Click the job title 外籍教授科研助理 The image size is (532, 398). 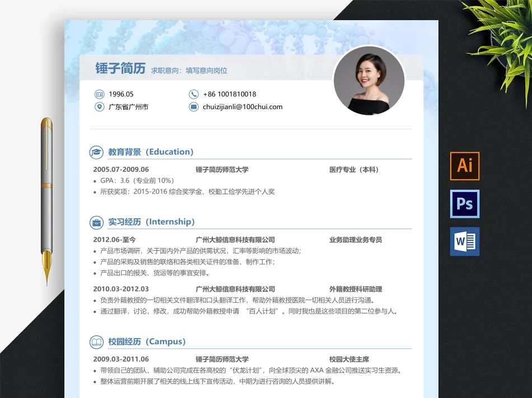(x=356, y=289)
